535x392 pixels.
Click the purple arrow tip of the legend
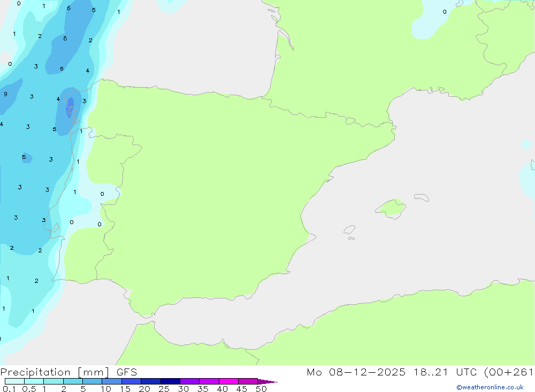tap(267, 381)
